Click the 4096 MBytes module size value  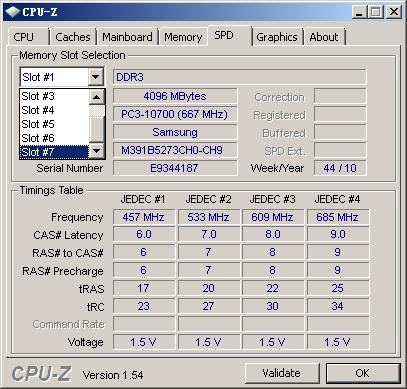click(175, 96)
